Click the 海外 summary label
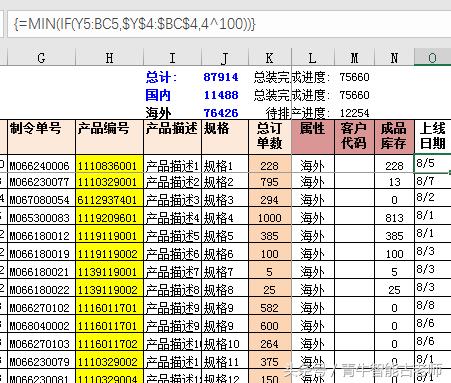Image resolution: width=451 pixels, height=383 pixels. pos(158,113)
